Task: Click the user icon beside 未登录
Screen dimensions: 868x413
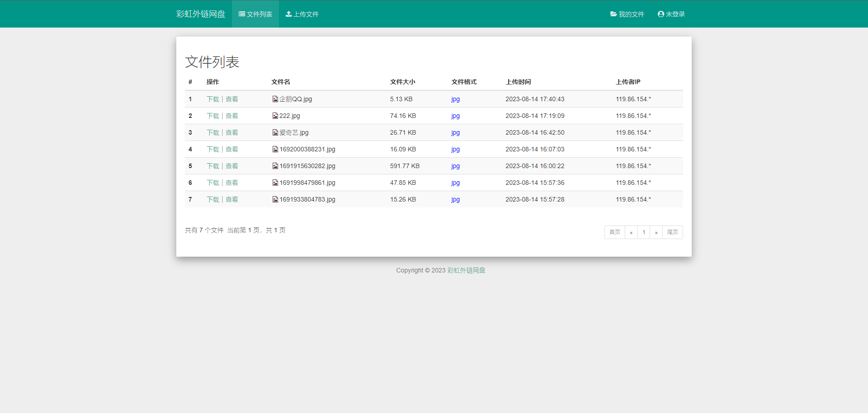Action: (661, 14)
